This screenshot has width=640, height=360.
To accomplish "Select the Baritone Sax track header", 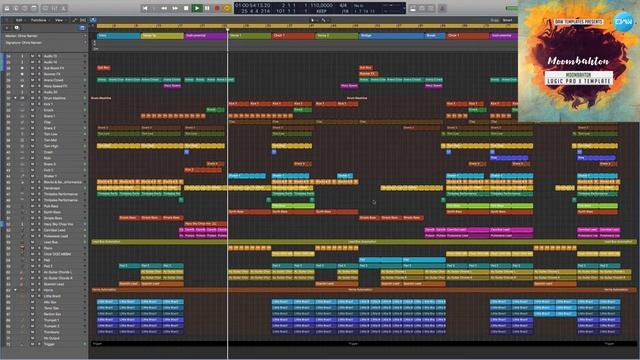I will pos(45,314).
